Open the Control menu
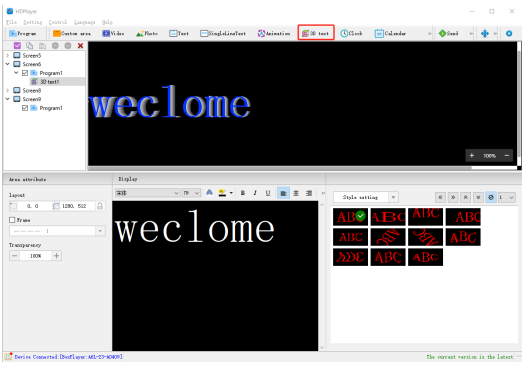The image size is (526, 365). tap(58, 22)
